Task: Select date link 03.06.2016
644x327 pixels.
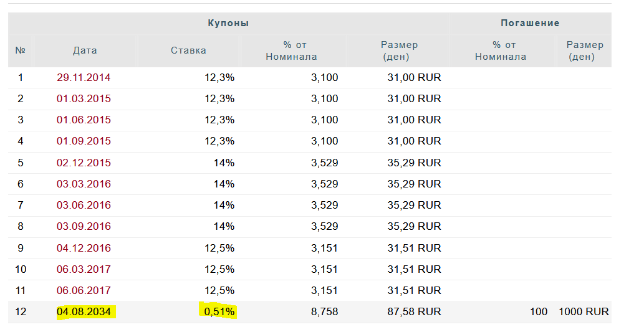Action: pyautogui.click(x=84, y=206)
